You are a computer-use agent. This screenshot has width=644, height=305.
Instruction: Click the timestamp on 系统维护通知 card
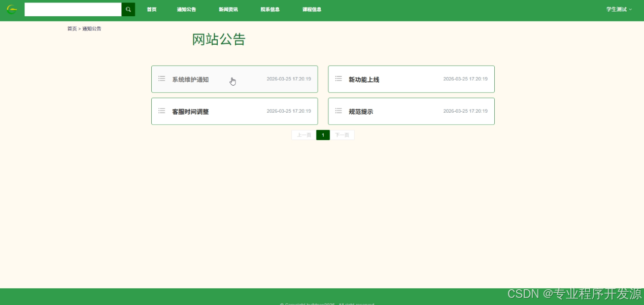click(x=289, y=79)
